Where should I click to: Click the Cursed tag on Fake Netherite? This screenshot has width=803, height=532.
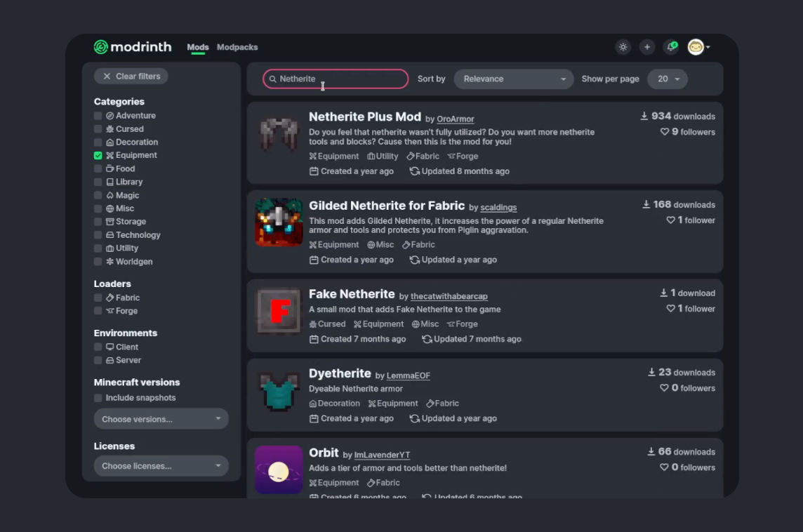coord(327,324)
